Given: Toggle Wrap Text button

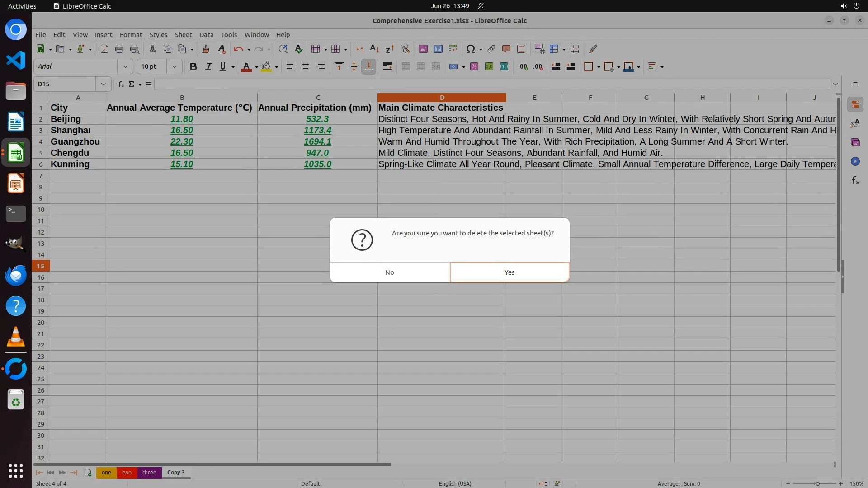Looking at the screenshot, I should pyautogui.click(x=387, y=66).
